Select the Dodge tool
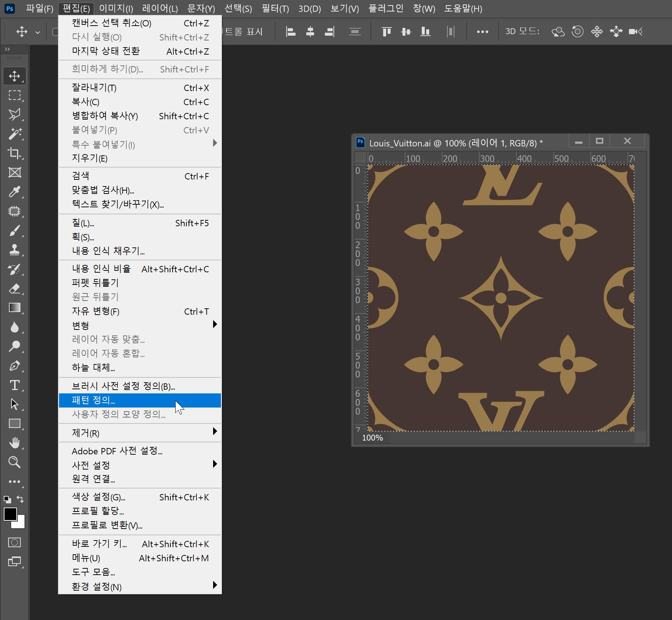 pos(14,347)
